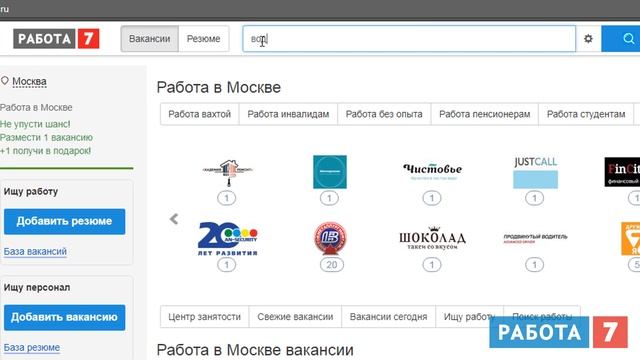Viewport: 640px width, 360px height.
Task: Open the red round emblem logo
Action: coord(330,238)
